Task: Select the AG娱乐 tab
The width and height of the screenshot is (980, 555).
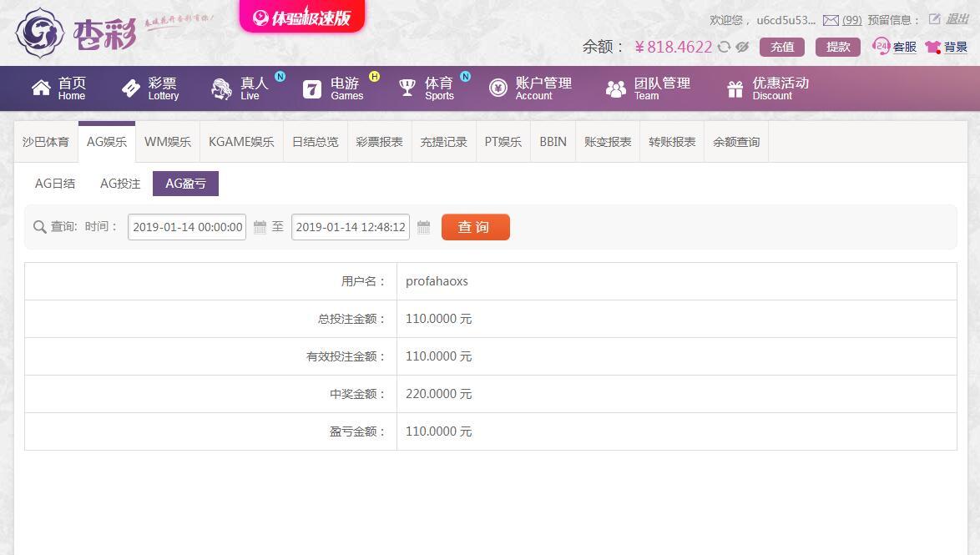Action: coord(107,142)
